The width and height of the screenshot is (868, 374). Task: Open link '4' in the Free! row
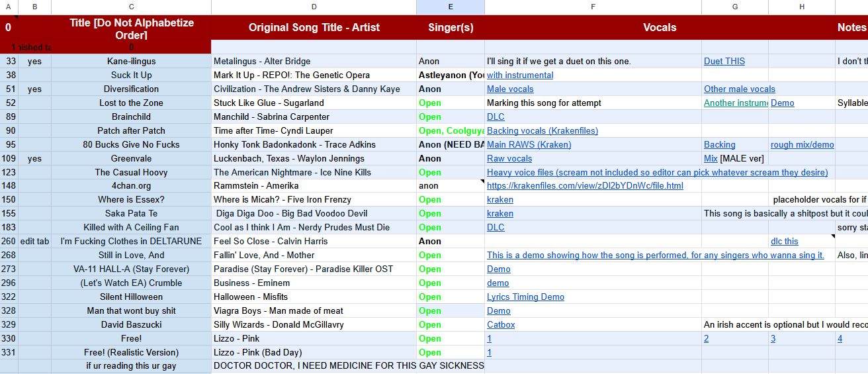coord(840,338)
